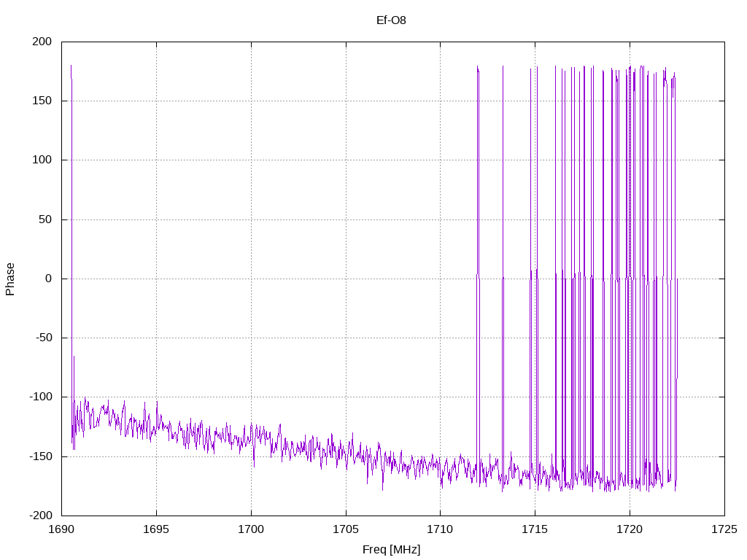Image resolution: width=747 pixels, height=560 pixels.
Task: Click the y-axis tick label 0
Action: click(49, 279)
